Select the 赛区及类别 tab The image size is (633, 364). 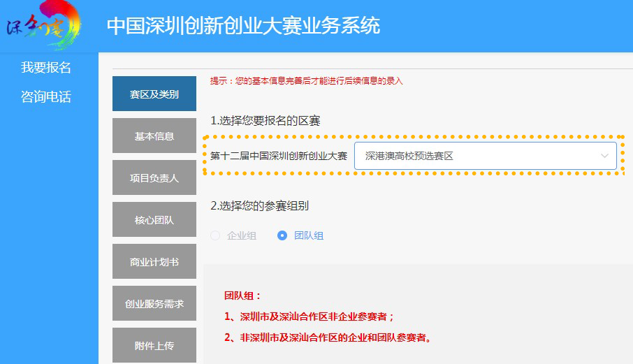(154, 94)
